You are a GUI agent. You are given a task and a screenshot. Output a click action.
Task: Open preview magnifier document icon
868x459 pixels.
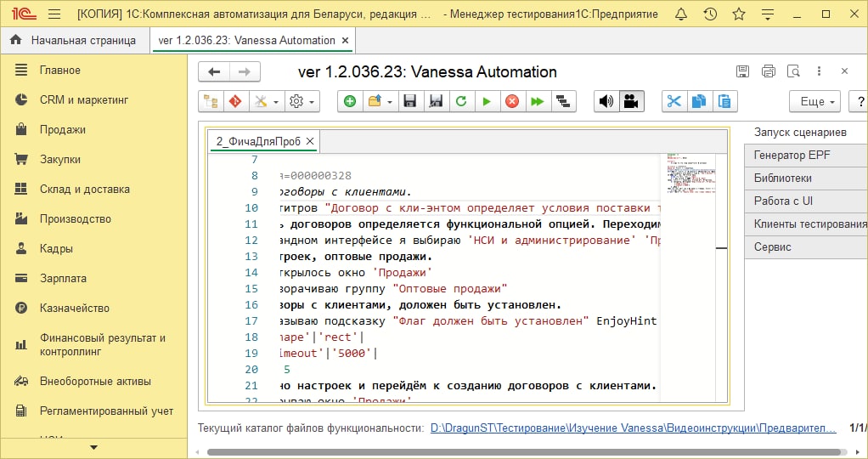click(793, 71)
